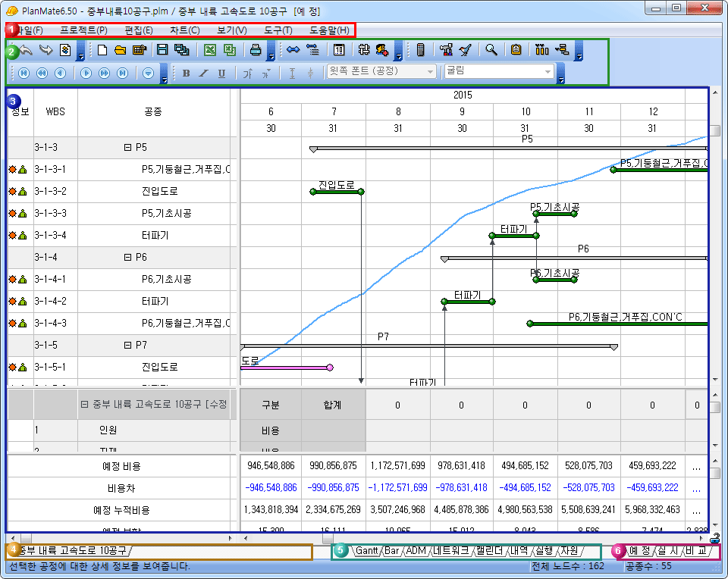This screenshot has height=579, width=728.
Task: Click the go-to-first navigation button
Action: (24, 73)
